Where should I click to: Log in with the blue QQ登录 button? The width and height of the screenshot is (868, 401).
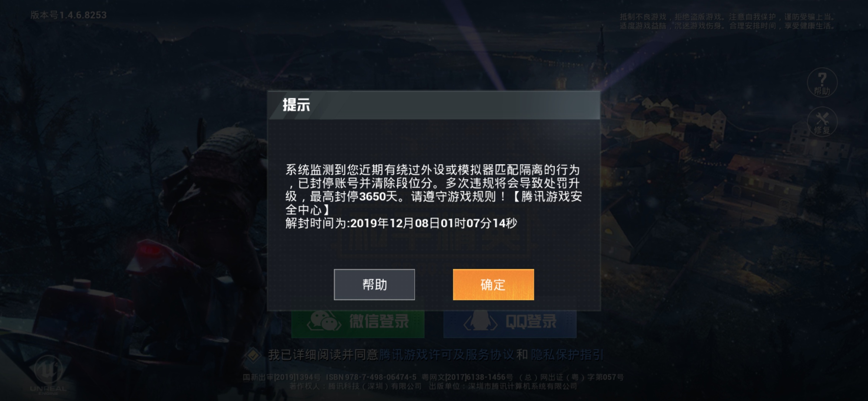[510, 324]
